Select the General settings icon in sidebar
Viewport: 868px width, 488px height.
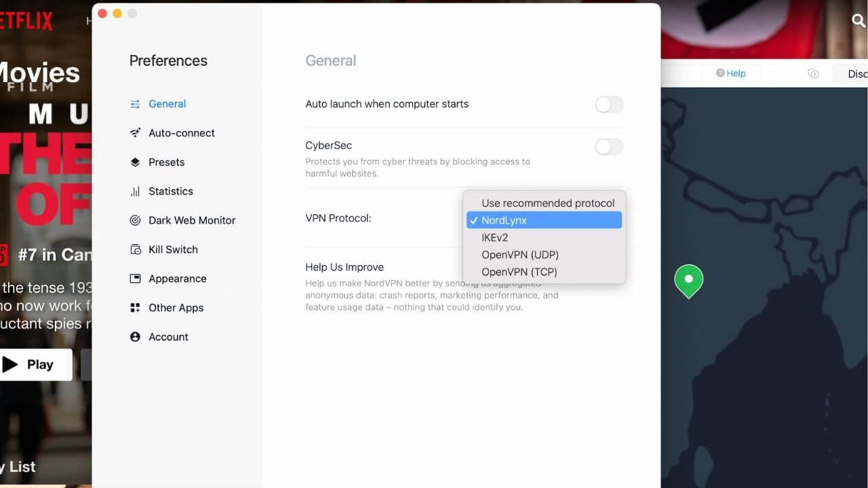134,104
